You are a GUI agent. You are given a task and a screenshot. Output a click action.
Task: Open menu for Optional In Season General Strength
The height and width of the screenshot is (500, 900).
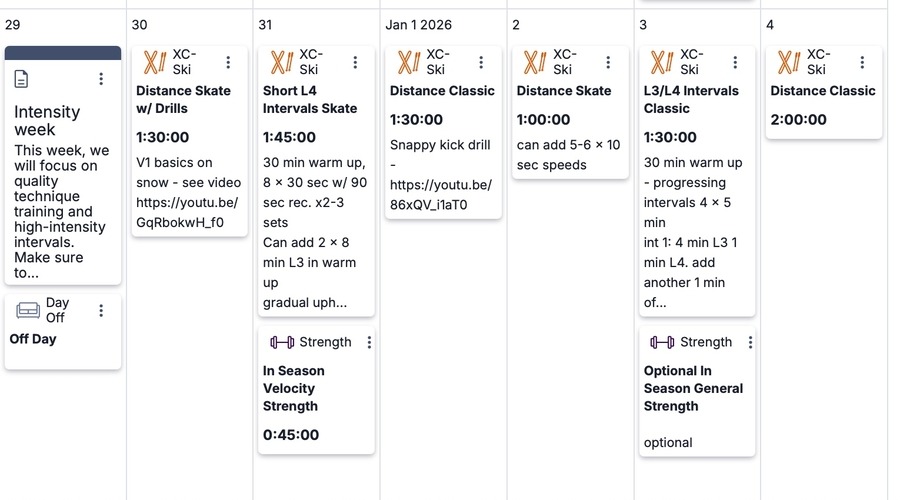coord(750,342)
